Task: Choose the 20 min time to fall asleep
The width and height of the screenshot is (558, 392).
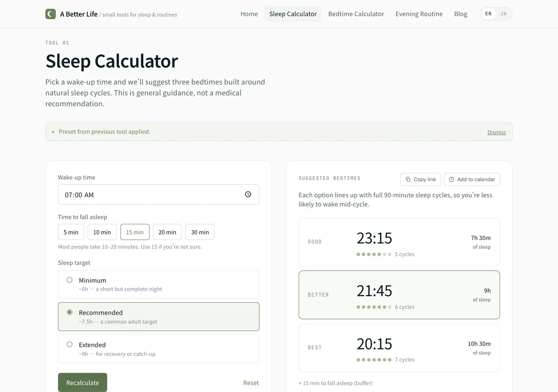Action: coord(167,232)
